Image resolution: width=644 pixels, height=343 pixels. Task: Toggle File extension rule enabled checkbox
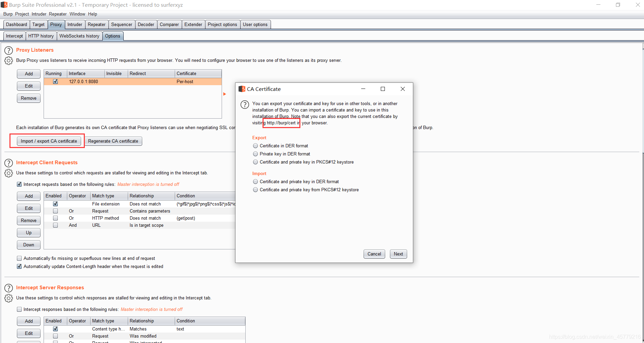pyautogui.click(x=55, y=204)
